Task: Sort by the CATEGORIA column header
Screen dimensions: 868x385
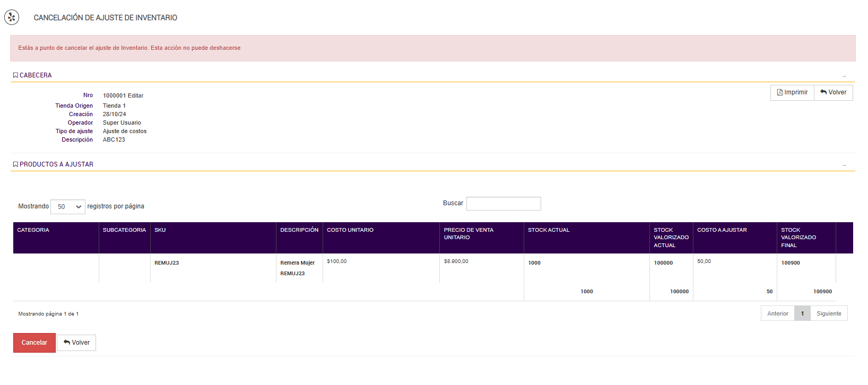Action: (x=56, y=238)
